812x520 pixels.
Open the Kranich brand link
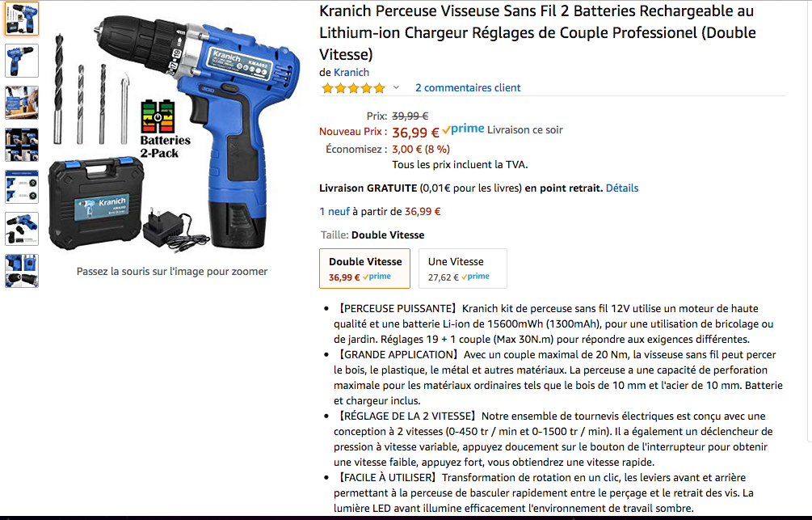[x=351, y=72]
